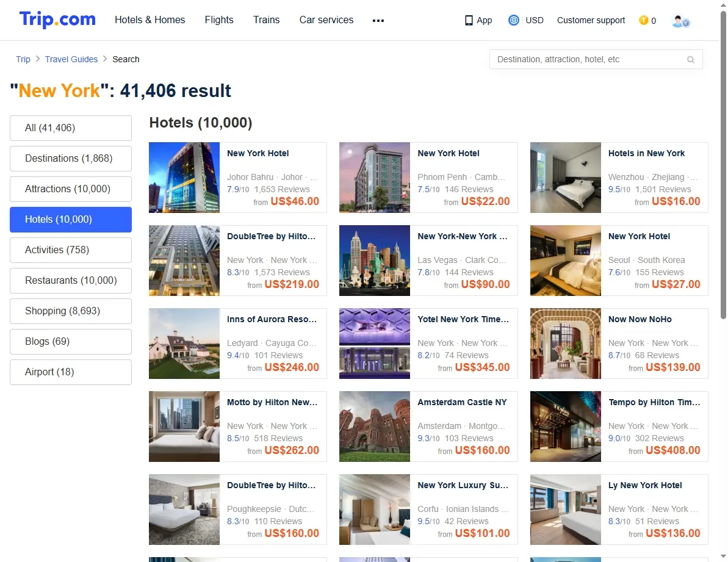This screenshot has height=562, width=728.
Task: Open Yotel New York Times Square photo
Action: (x=375, y=344)
